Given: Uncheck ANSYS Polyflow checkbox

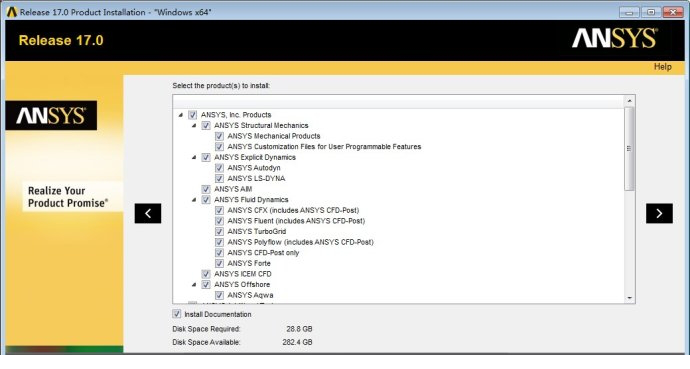Looking at the screenshot, I should point(219,242).
